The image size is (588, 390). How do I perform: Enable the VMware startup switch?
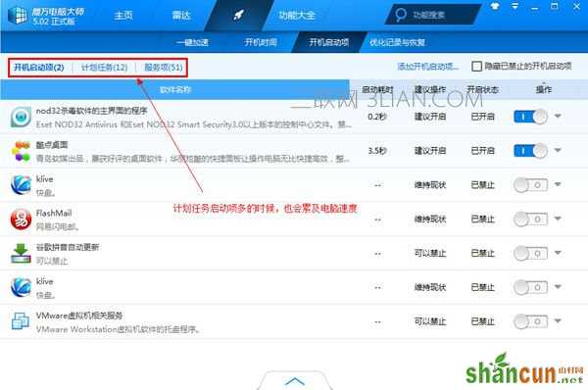click(530, 321)
